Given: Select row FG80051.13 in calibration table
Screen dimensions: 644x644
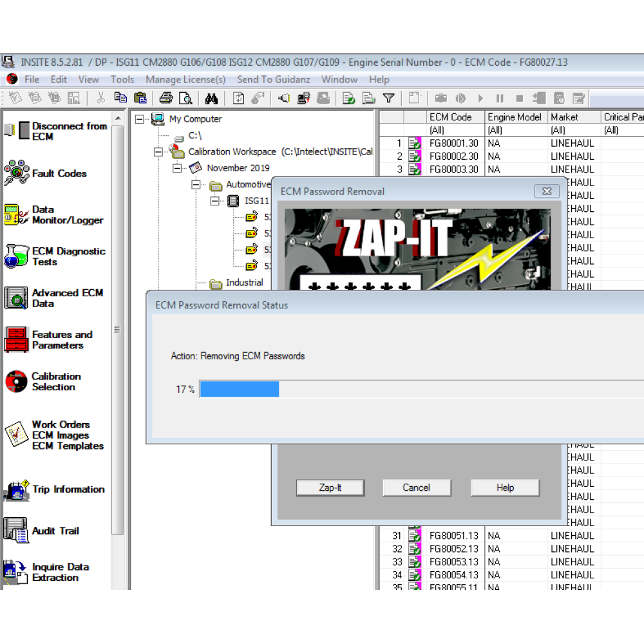Looking at the screenshot, I should tap(511, 536).
